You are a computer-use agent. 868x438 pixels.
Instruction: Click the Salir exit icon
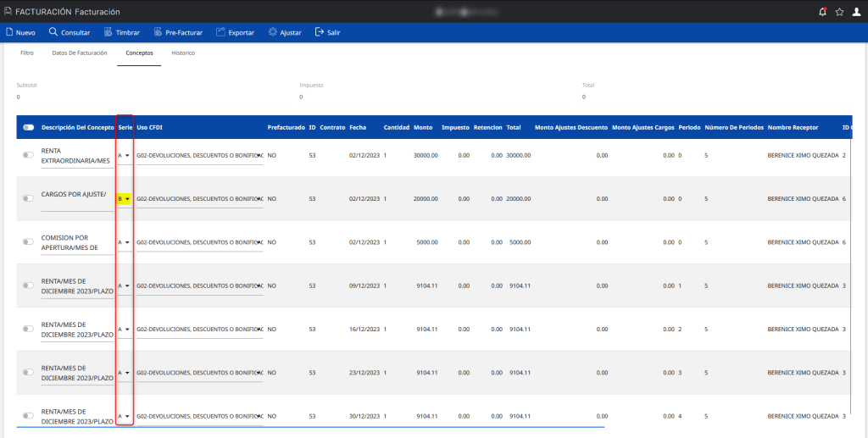click(319, 32)
